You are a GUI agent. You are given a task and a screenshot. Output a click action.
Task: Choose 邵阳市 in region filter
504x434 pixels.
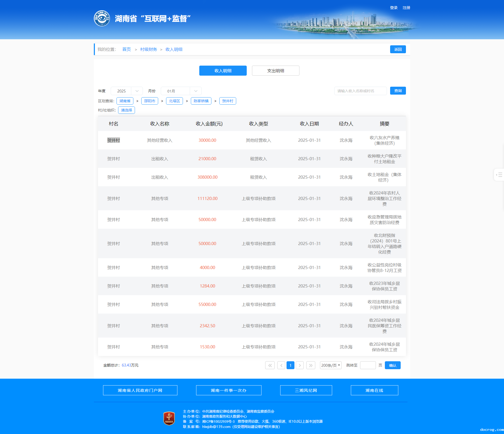tap(149, 101)
